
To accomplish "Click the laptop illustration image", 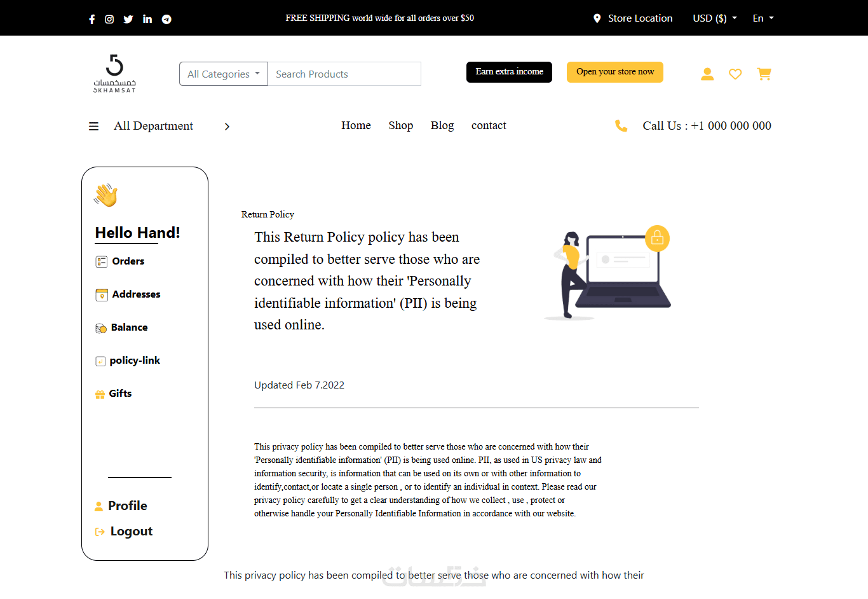I will click(x=607, y=272).
